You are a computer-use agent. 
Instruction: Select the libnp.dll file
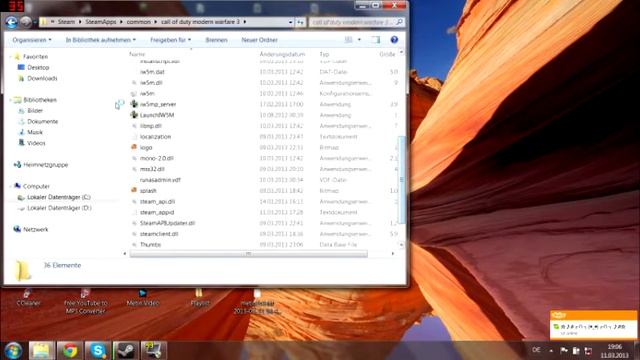coord(151,126)
